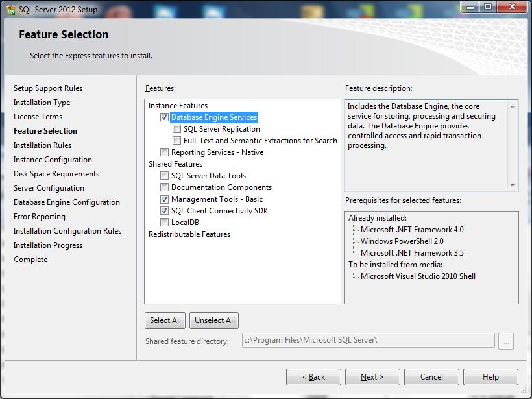Click the feature description scroll down arrow
Screen dimensions: 532x399
(x=513, y=186)
